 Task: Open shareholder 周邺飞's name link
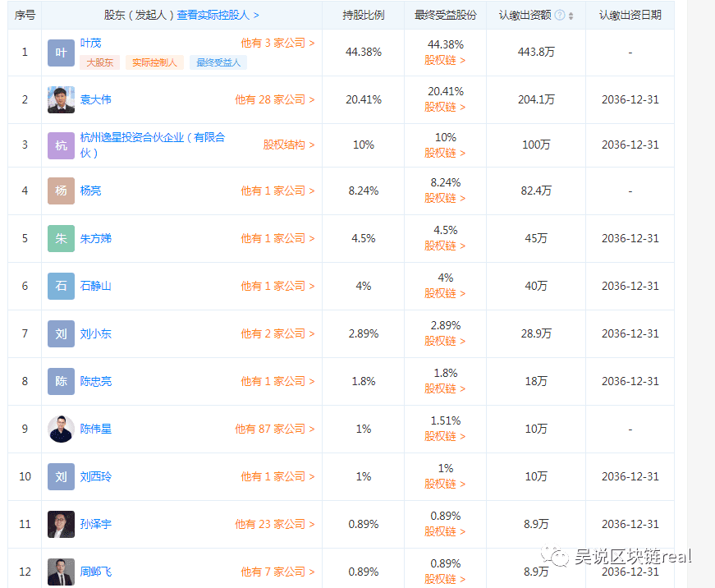pyautogui.click(x=96, y=572)
